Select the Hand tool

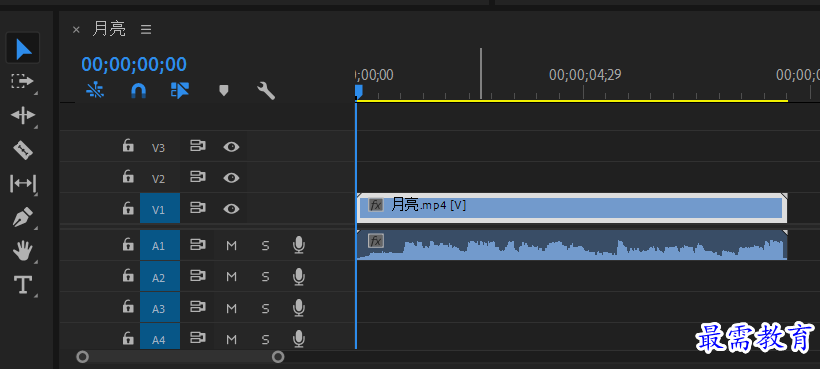[x=22, y=251]
